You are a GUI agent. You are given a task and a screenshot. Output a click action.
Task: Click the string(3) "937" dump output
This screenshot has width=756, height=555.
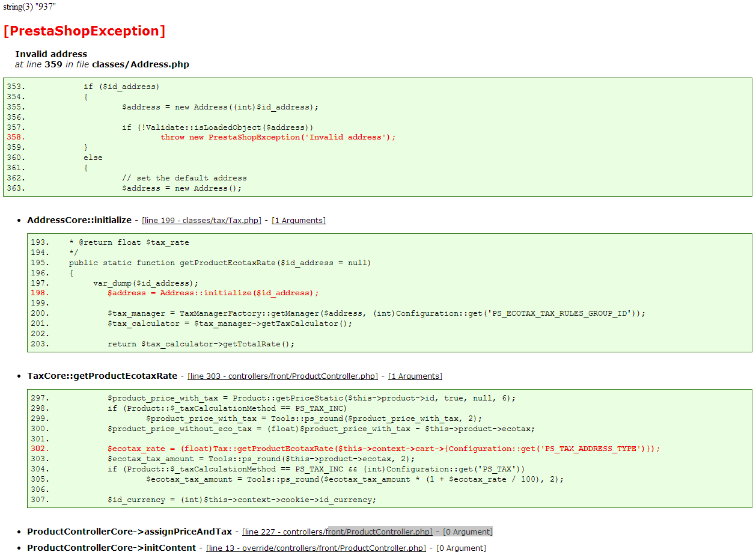pos(29,7)
